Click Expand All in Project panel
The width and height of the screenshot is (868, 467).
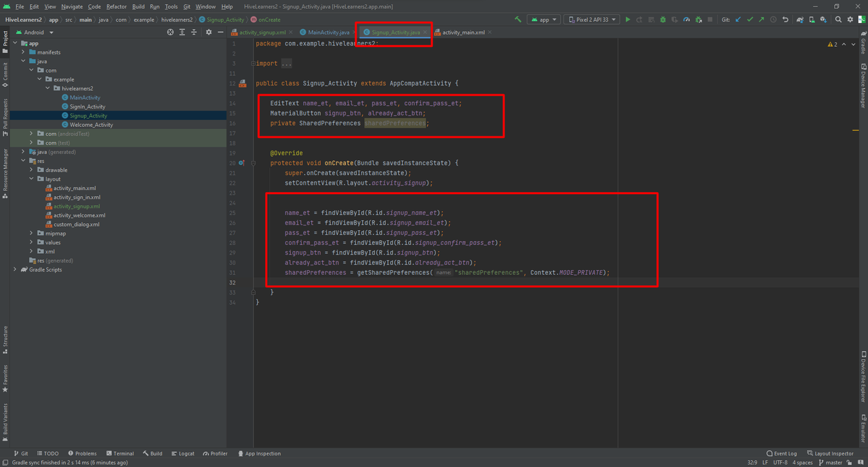pyautogui.click(x=182, y=32)
